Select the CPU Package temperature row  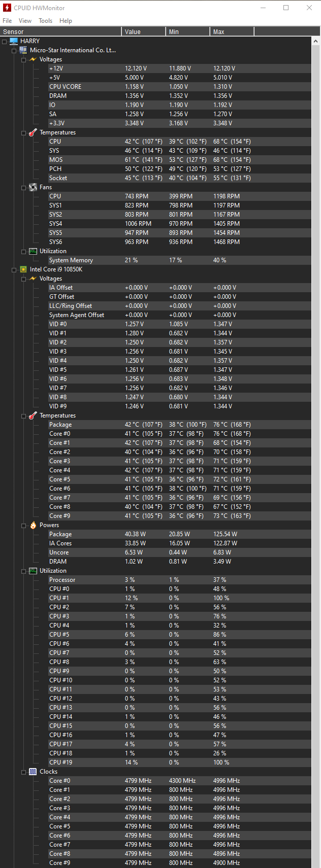pos(180,425)
